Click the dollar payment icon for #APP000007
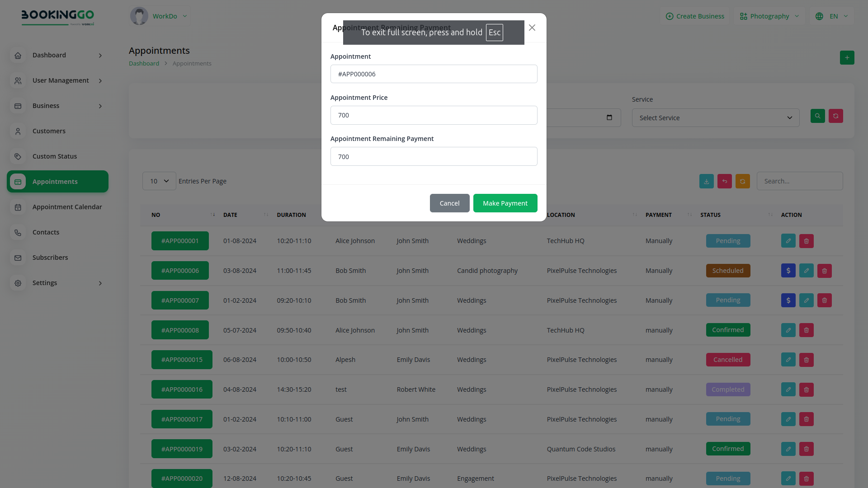The image size is (868, 488). (x=788, y=300)
